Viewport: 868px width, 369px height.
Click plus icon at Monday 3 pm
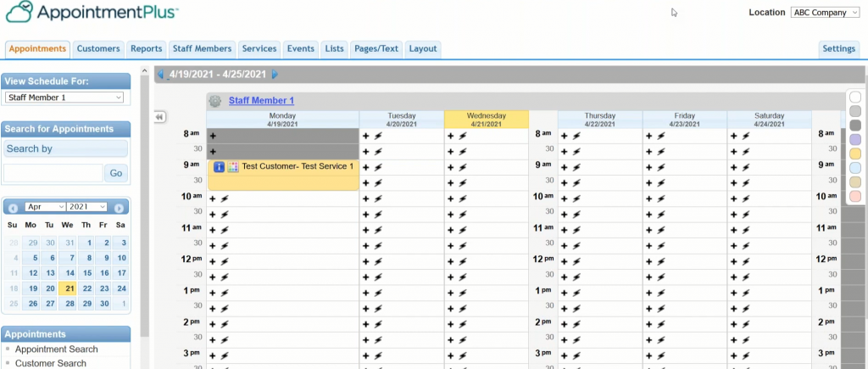pyautogui.click(x=213, y=355)
